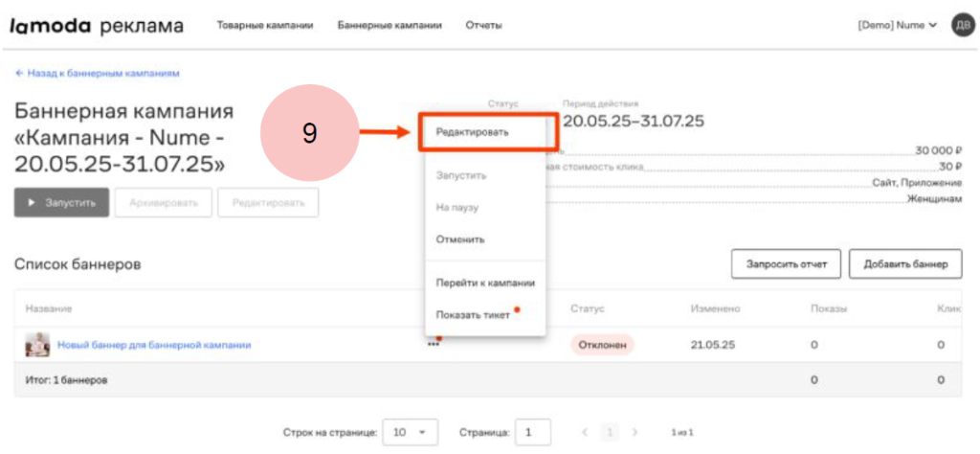Click the Страница number input field
The image size is (980, 454).
tap(533, 432)
